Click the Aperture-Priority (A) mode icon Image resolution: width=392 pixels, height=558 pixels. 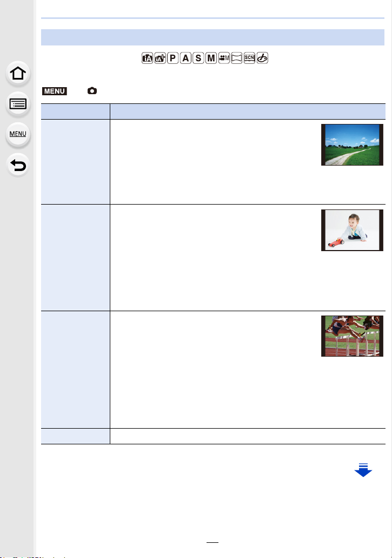pos(185,58)
